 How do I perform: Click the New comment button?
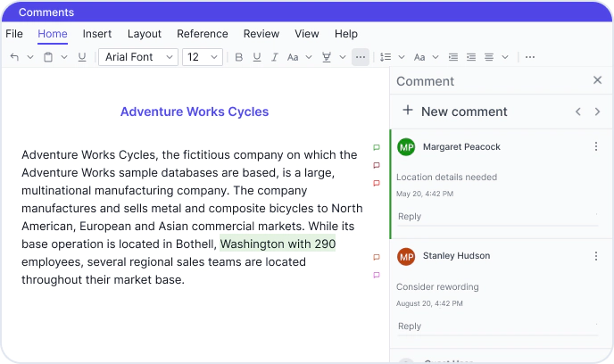455,112
